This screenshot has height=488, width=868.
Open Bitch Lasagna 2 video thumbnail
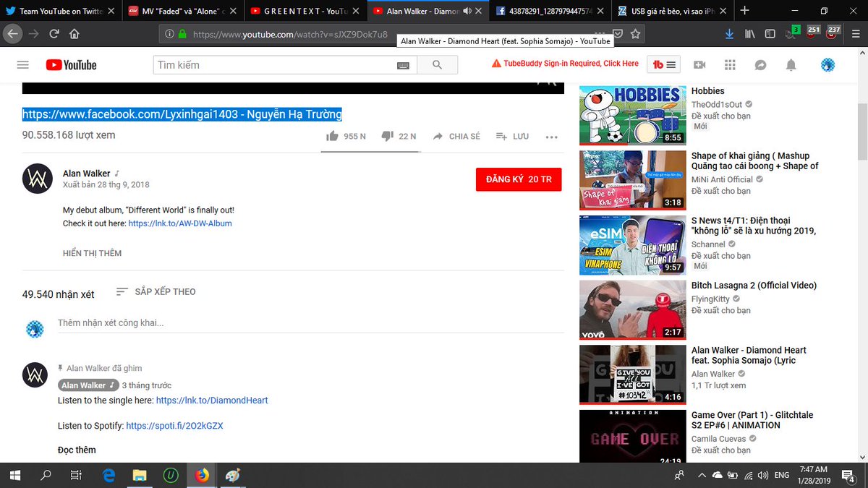[632, 309]
